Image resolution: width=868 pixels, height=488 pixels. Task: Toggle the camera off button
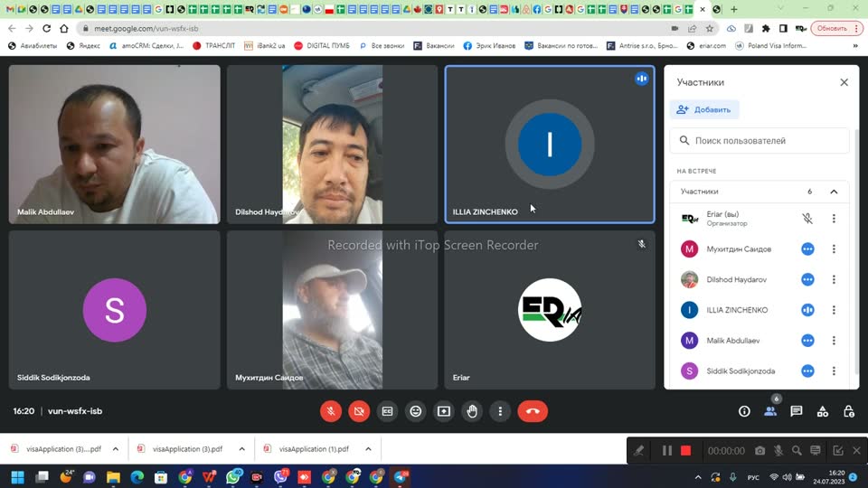coord(359,411)
